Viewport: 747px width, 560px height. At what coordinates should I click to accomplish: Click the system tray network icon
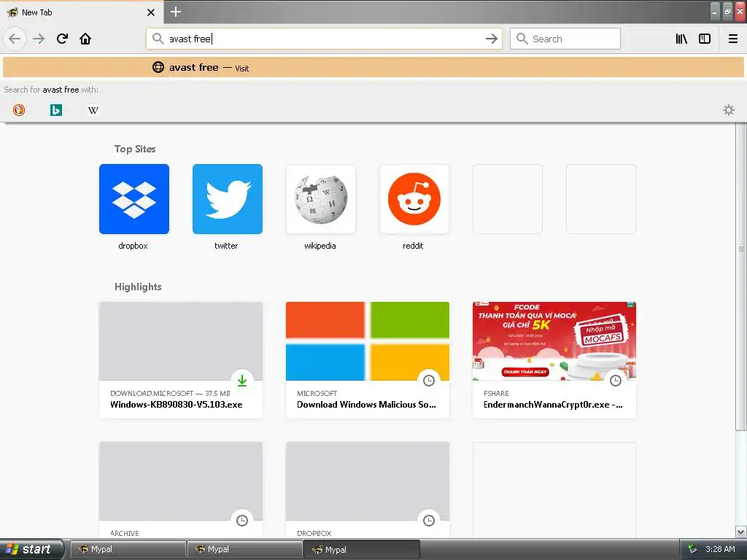692,549
